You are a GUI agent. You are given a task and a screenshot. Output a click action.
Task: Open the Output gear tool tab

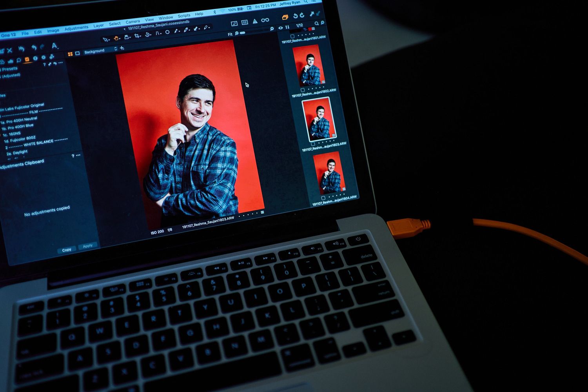point(44,57)
